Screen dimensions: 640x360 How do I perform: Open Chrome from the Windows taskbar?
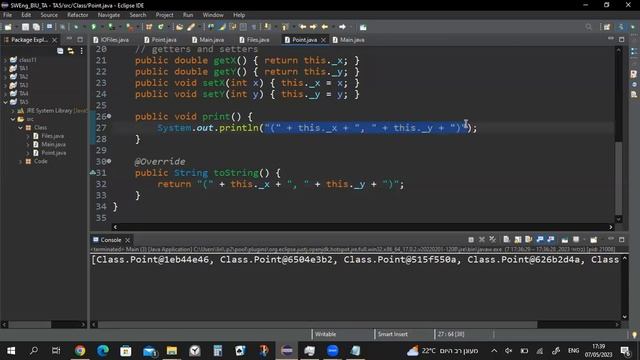pyautogui.click(x=80, y=351)
